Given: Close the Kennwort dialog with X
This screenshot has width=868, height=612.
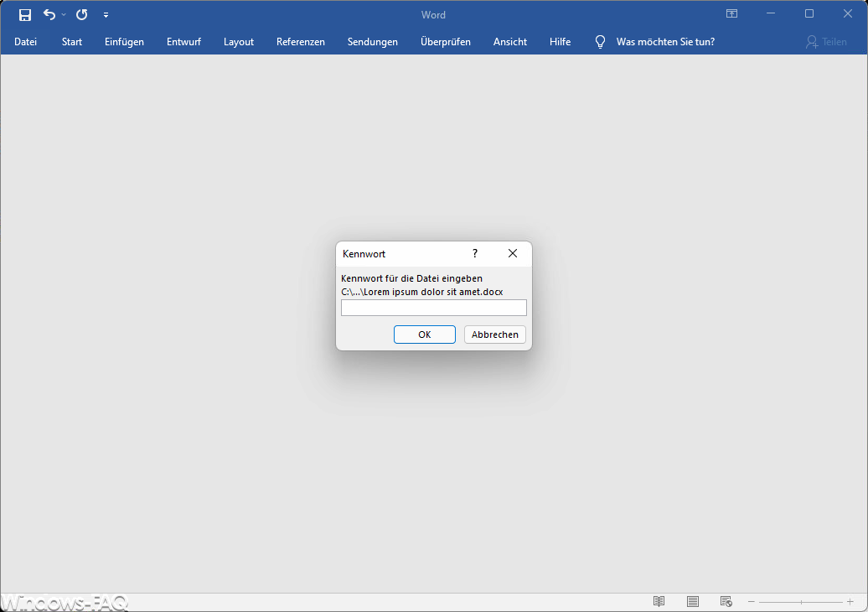Looking at the screenshot, I should (513, 253).
